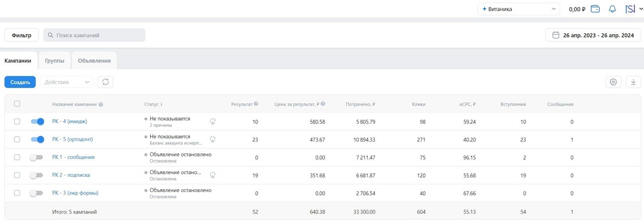Download the campaign statistics report
Image resolution: width=644 pixels, height=220 pixels.
633,82
